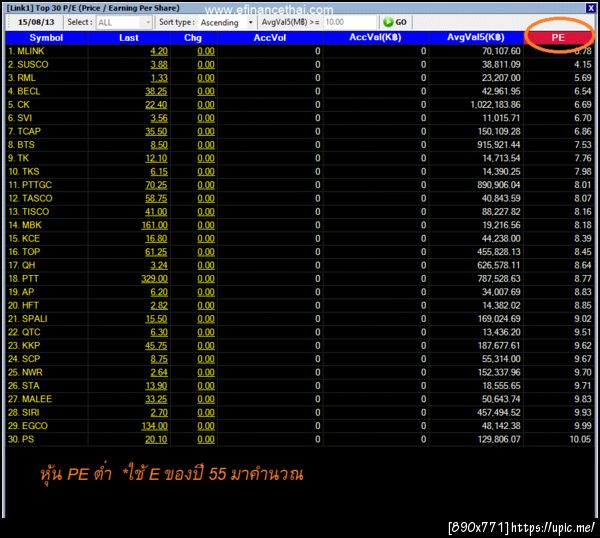Click PE value 4.15 for SUSCO
The image size is (600, 538).
pyautogui.click(x=582, y=65)
